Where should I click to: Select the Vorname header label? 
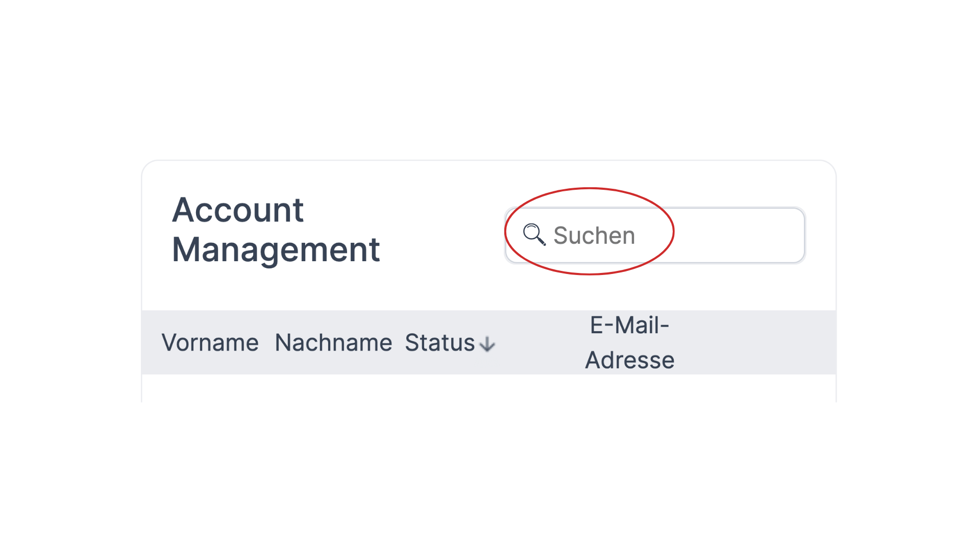click(x=210, y=342)
